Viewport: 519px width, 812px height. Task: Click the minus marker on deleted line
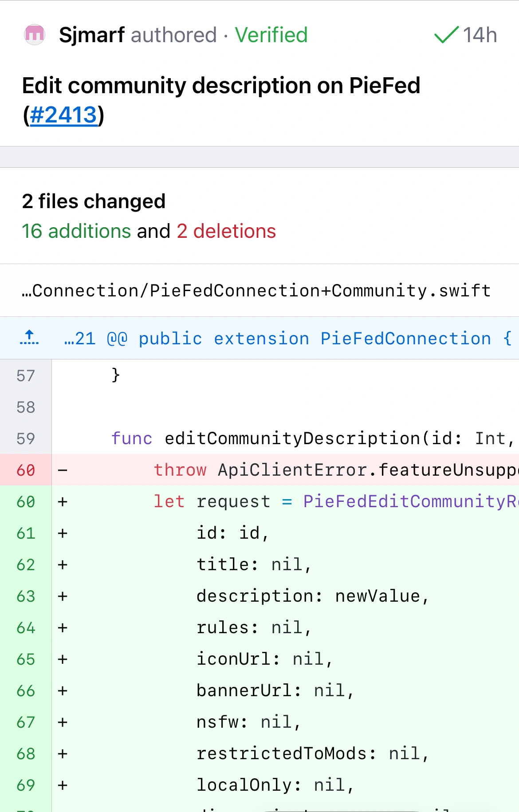(63, 470)
